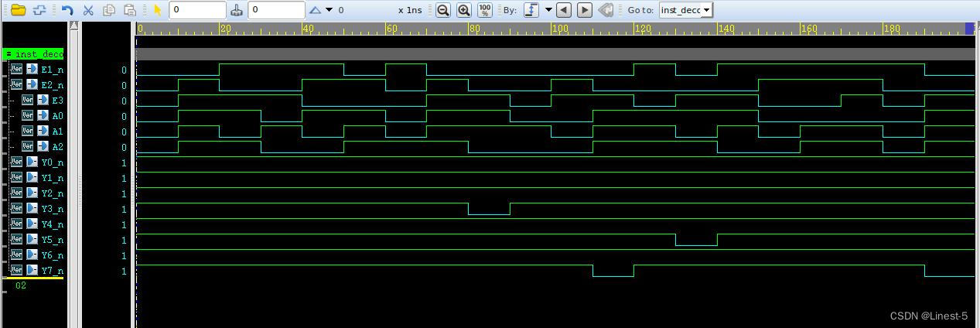Select output signal Y6_n
This screenshot has height=328, width=980.
tap(52, 255)
